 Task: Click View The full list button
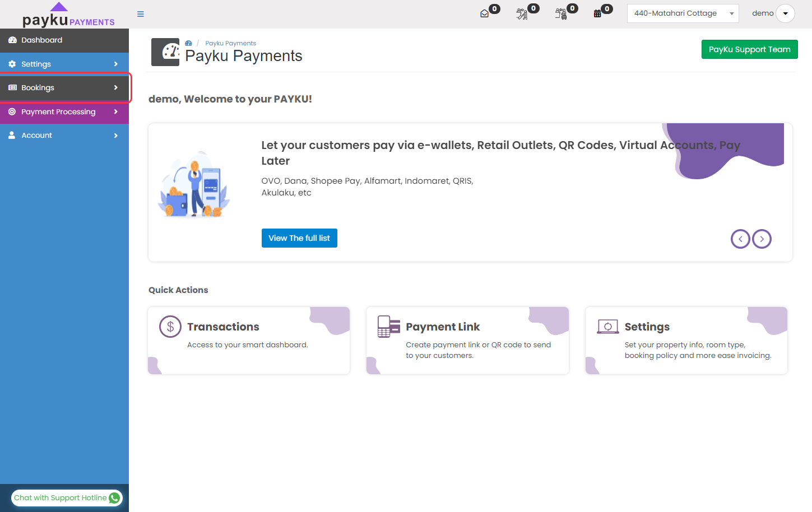point(299,238)
